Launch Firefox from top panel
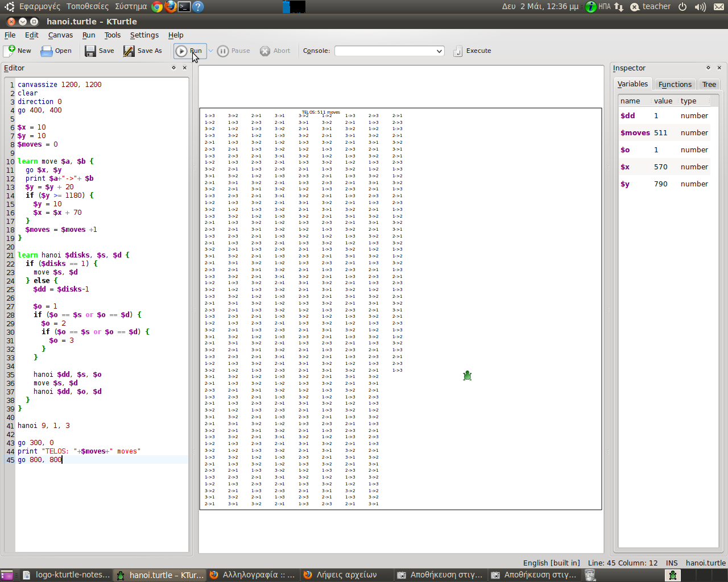Screen dimensions: 728x582 pyautogui.click(x=171, y=6)
